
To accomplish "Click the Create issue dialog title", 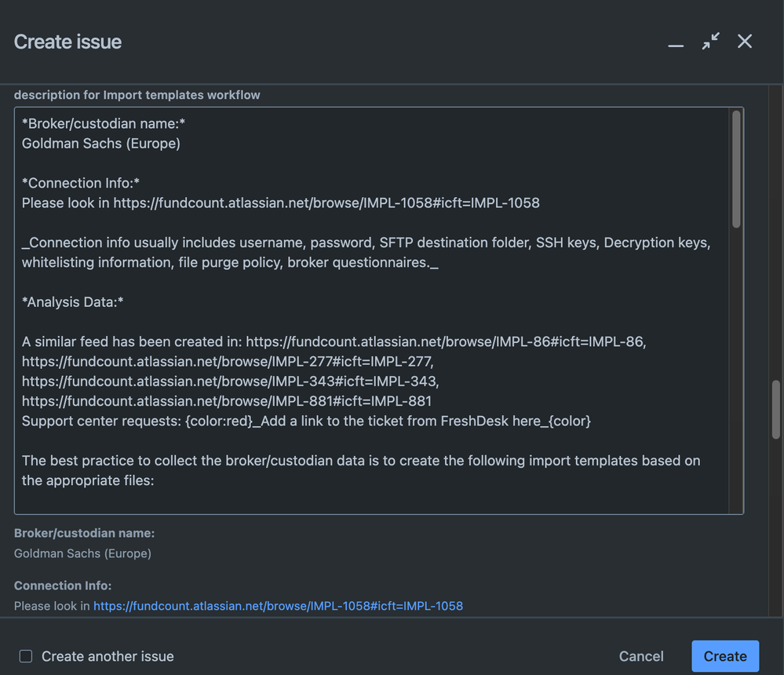I will tap(68, 42).
